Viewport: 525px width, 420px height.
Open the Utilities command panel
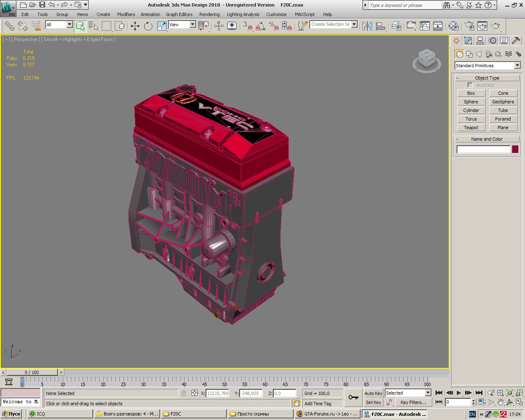pyautogui.click(x=516, y=41)
